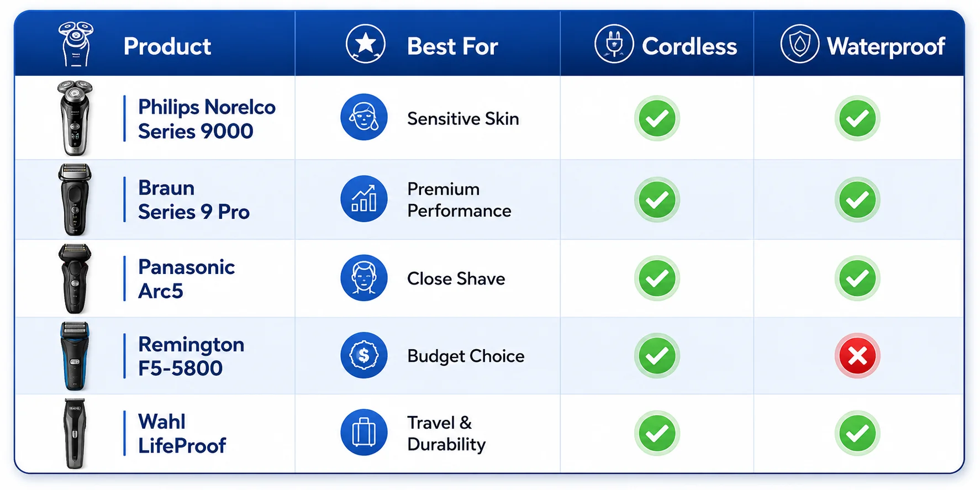Click the star icon beside Best For
Screen dimensions: 980x490
click(x=365, y=44)
